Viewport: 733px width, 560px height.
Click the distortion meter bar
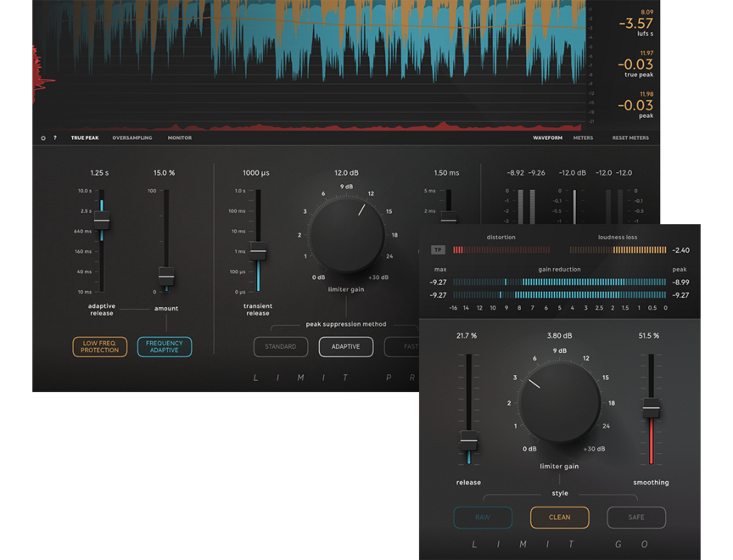point(501,250)
